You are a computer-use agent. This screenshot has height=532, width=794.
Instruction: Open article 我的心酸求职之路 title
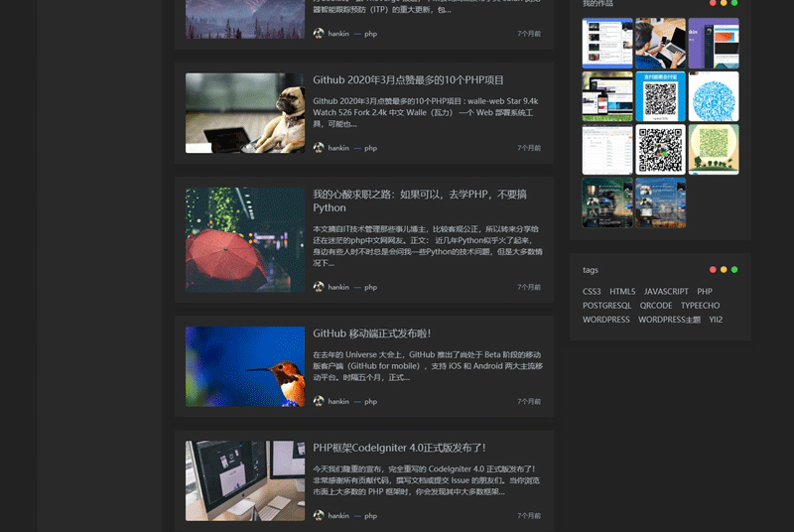tap(420, 200)
